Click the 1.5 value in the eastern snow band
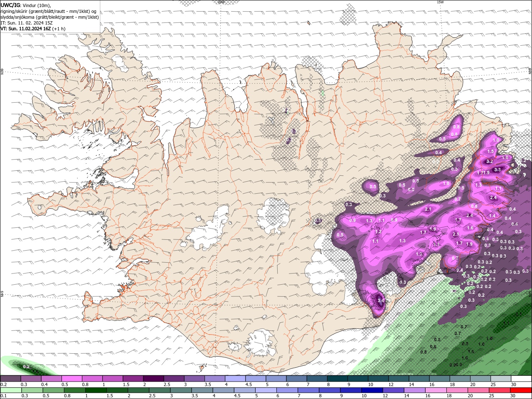Screen dimensions: 532x399 (x=490, y=152)
